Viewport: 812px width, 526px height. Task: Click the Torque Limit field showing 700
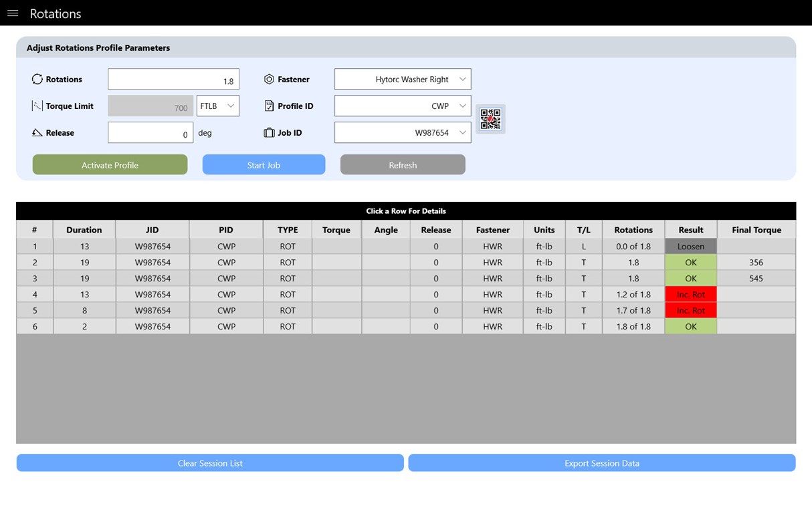point(150,106)
